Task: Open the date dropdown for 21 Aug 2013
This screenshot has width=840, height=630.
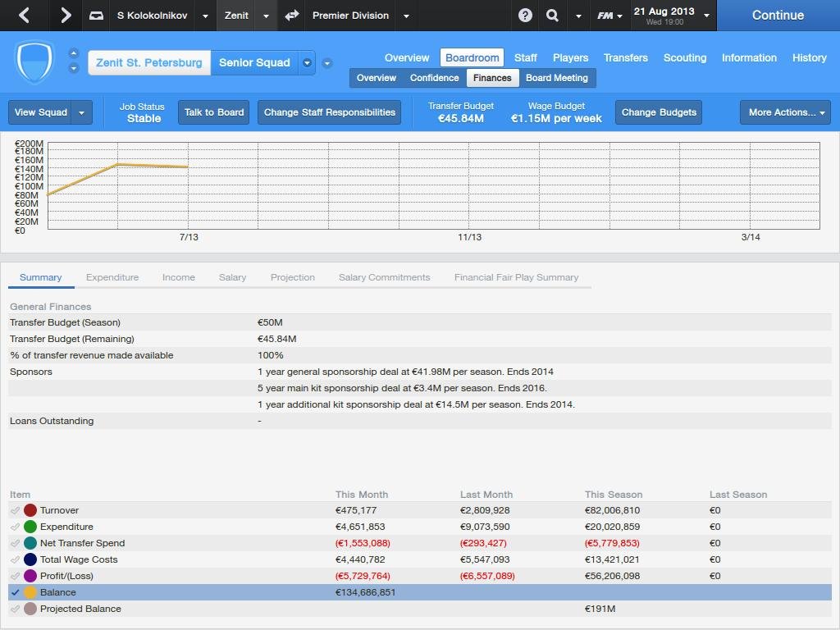Action: pyautogui.click(x=707, y=16)
